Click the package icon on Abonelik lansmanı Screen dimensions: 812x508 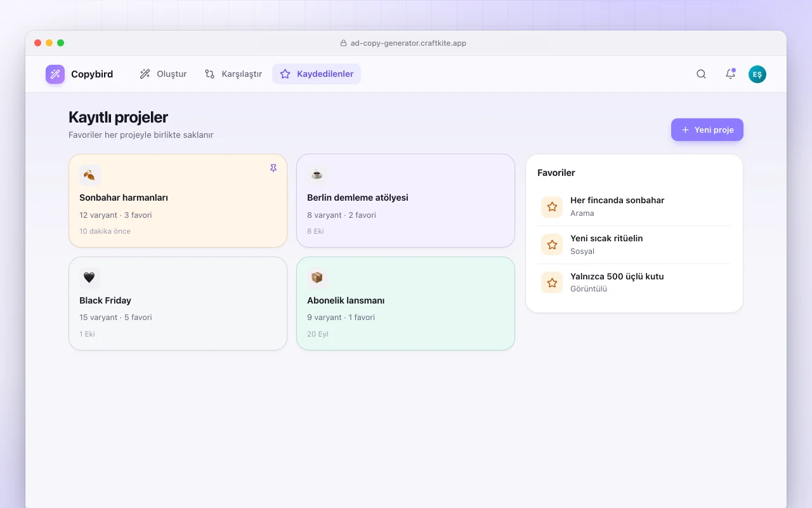coord(317,277)
